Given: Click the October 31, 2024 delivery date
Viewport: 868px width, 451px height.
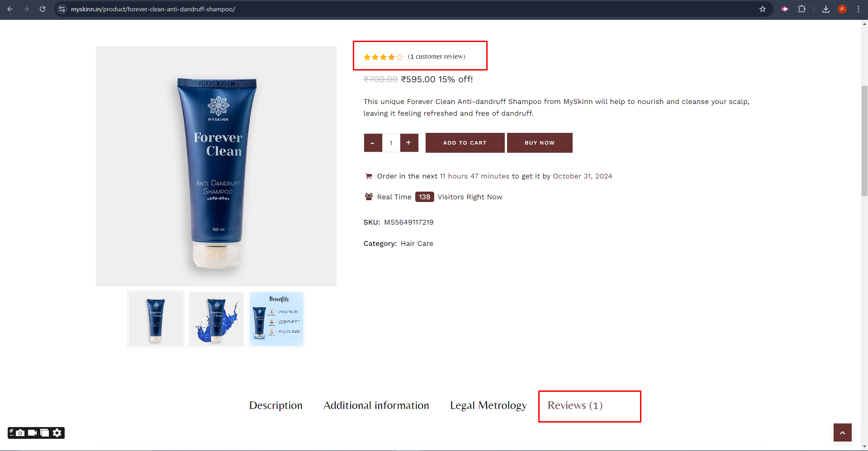Looking at the screenshot, I should coord(583,176).
